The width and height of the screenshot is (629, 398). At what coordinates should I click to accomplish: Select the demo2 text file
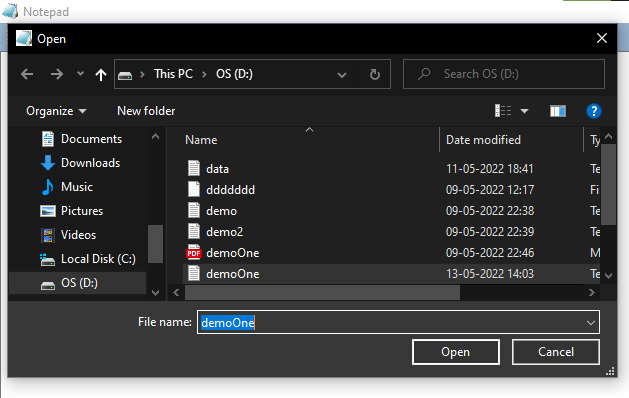pyautogui.click(x=224, y=232)
